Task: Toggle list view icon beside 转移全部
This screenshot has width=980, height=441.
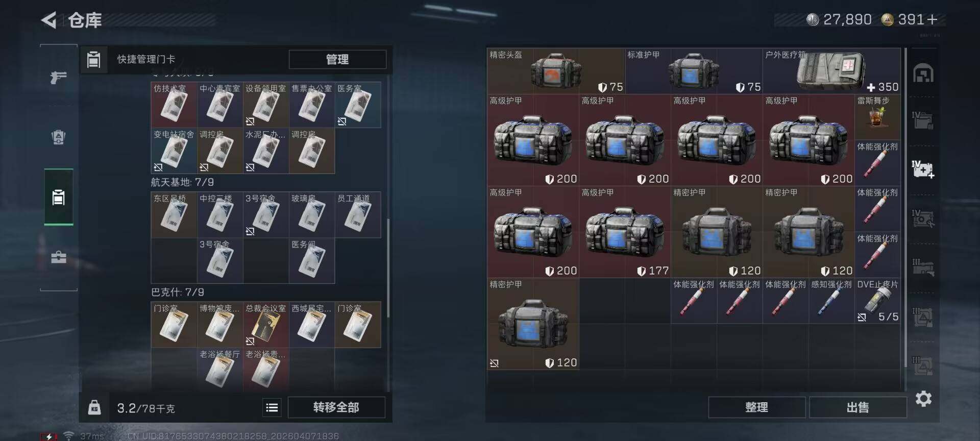Action: coord(272,407)
